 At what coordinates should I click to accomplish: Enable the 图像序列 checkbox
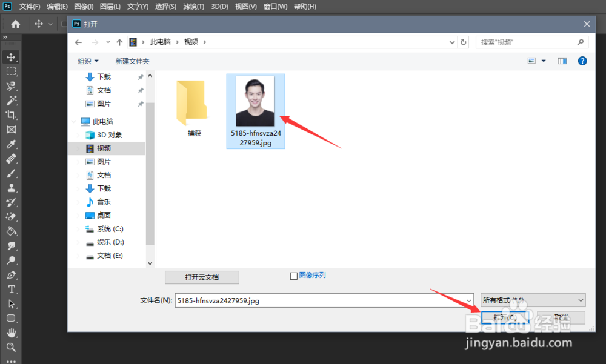(x=294, y=276)
